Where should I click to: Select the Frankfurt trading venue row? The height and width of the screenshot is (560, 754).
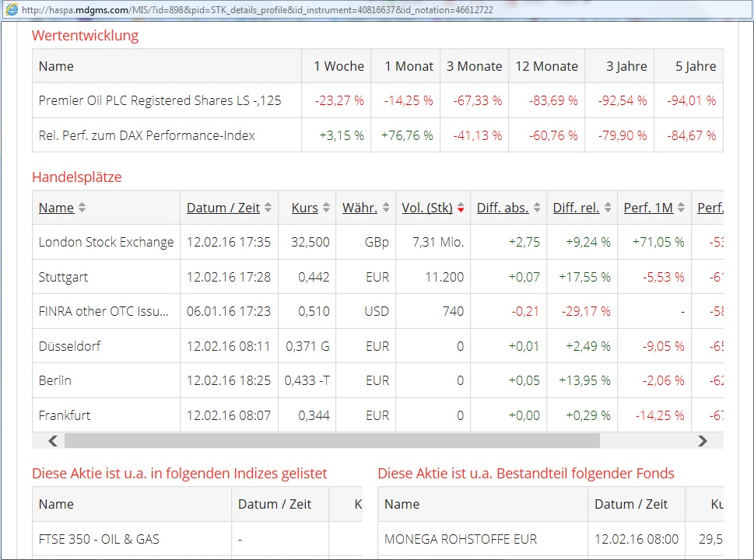tap(65, 415)
